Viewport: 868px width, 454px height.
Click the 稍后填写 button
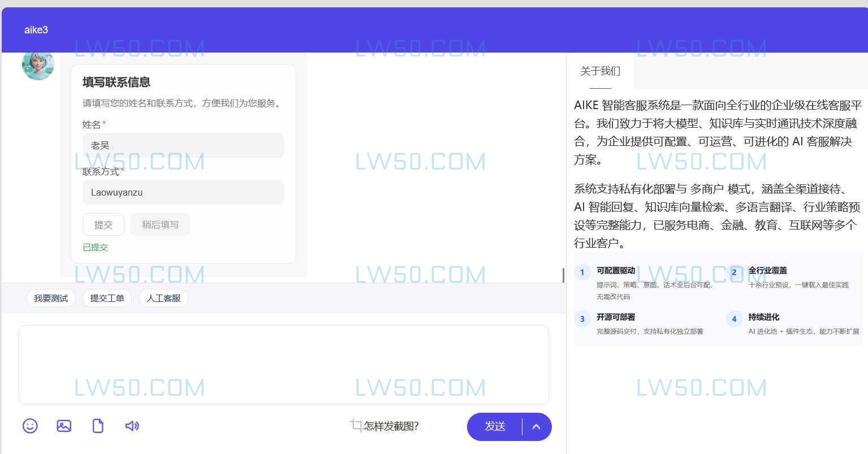pyautogui.click(x=160, y=224)
